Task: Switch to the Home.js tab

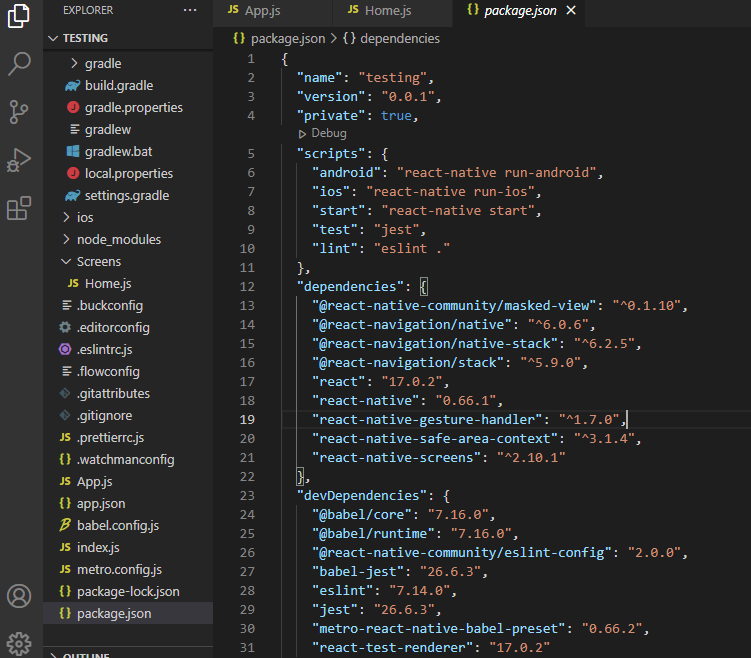Action: 392,11
